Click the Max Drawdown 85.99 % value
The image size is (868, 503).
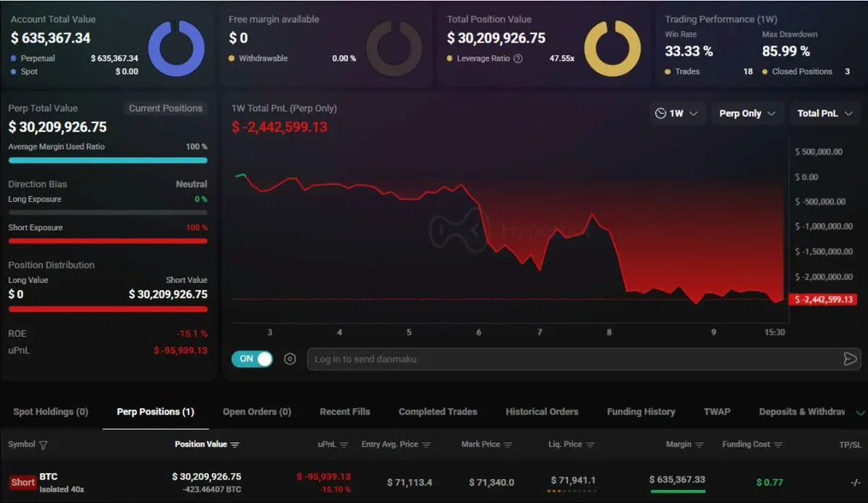tap(786, 51)
